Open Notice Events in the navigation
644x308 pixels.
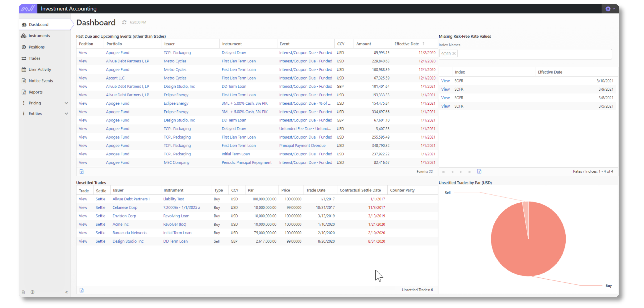pyautogui.click(x=40, y=80)
